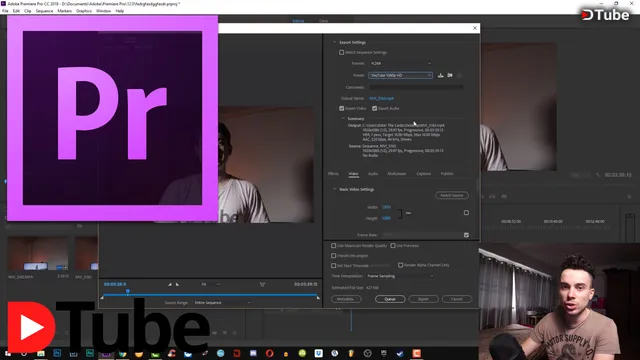Collapse the Basic Video Settings section
640x360 pixels.
[x=335, y=189]
